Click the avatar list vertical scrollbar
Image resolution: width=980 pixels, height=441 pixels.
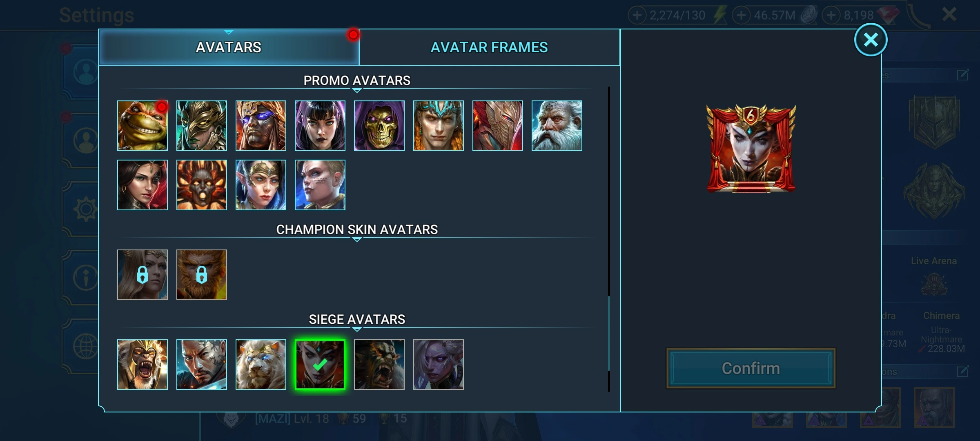tap(609, 239)
